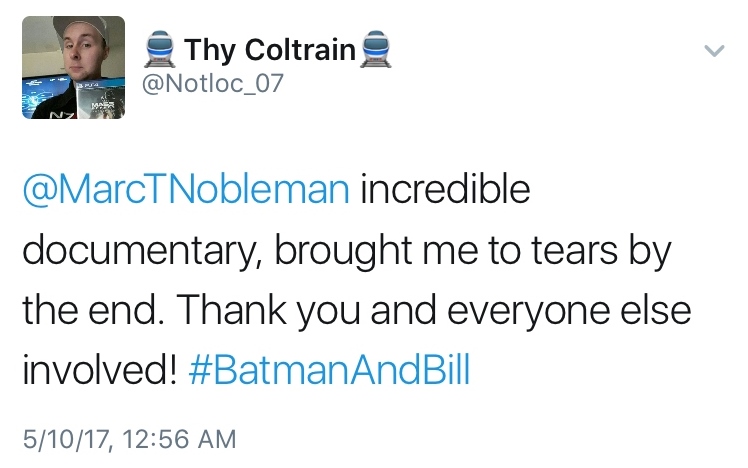Click the word "involved!" in the tweet
The image size is (748, 468).
(x=99, y=372)
